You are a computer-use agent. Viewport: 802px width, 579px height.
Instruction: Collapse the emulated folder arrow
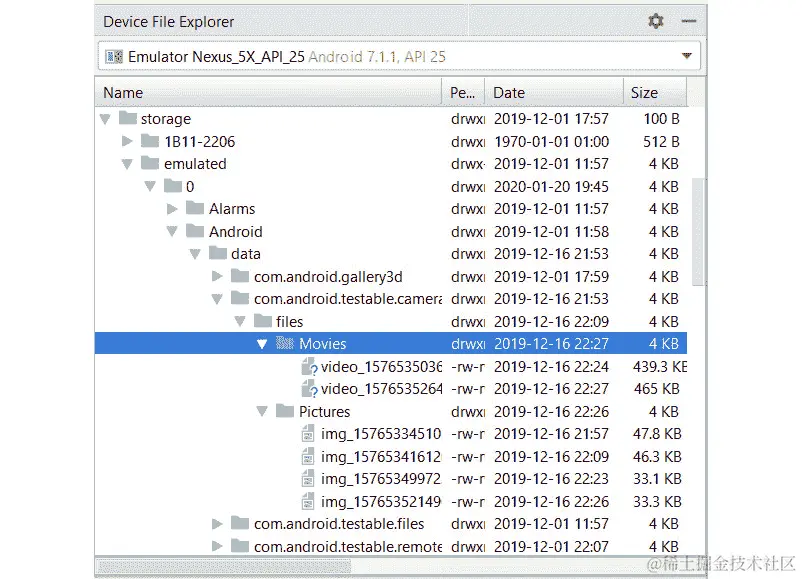pos(127,164)
